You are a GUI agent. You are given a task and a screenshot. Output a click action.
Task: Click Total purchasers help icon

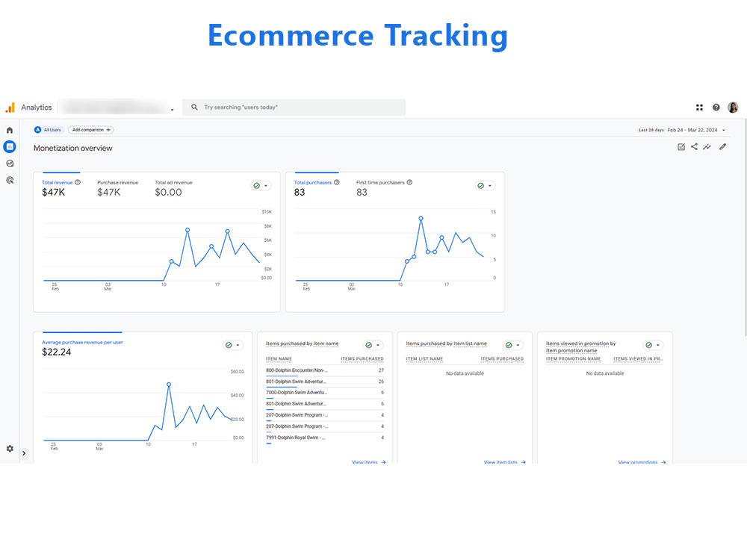click(x=337, y=182)
